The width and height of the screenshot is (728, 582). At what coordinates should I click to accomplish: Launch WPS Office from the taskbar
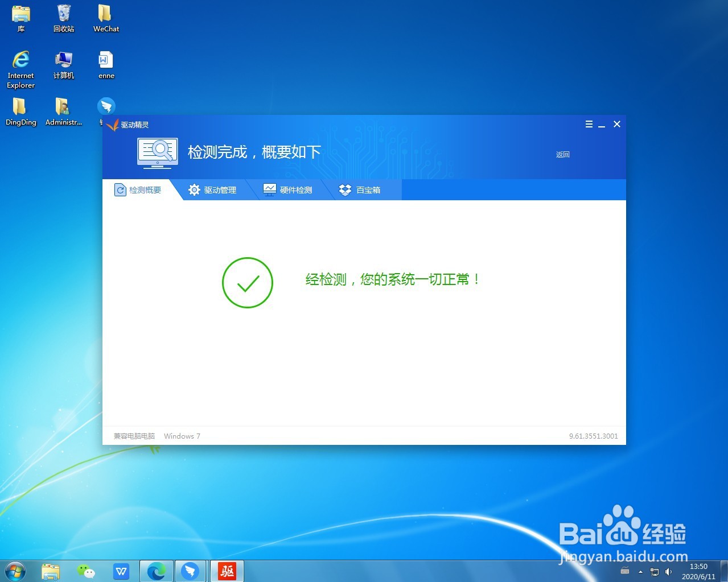(x=121, y=571)
